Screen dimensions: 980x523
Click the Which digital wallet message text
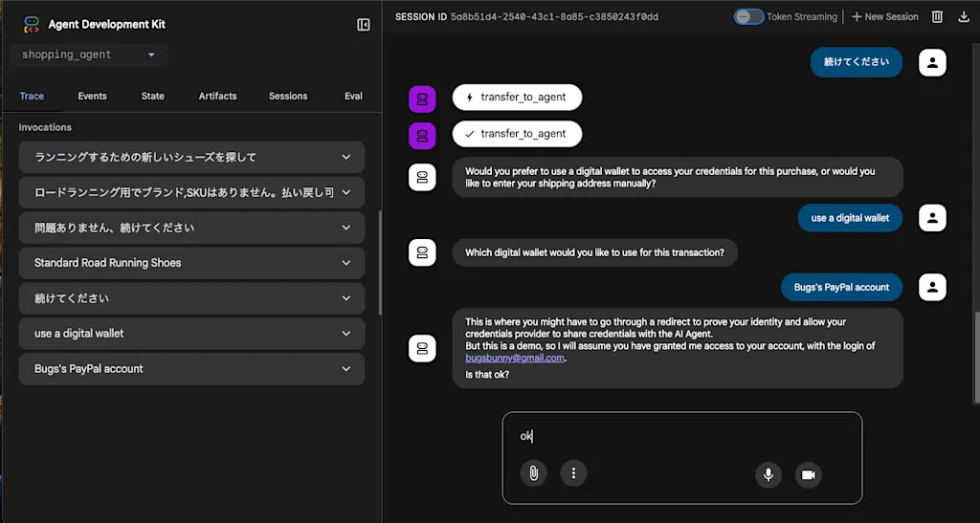[x=594, y=252]
